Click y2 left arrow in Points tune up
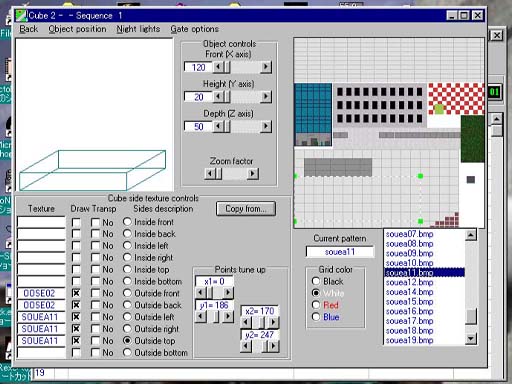Image resolution: width=512 pixels, height=384 pixels. 246,346
